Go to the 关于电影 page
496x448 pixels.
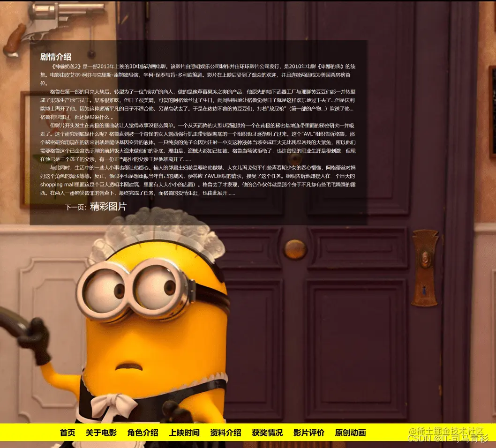[x=101, y=433]
